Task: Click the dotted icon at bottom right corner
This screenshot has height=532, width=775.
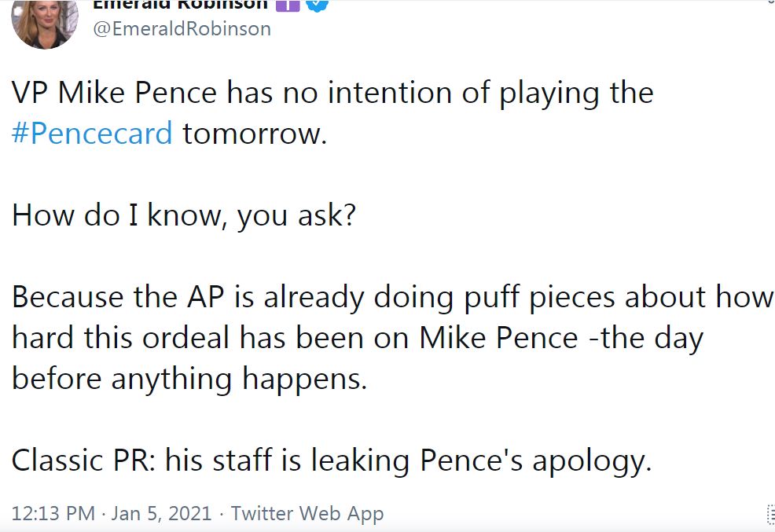Action: pyautogui.click(x=769, y=515)
